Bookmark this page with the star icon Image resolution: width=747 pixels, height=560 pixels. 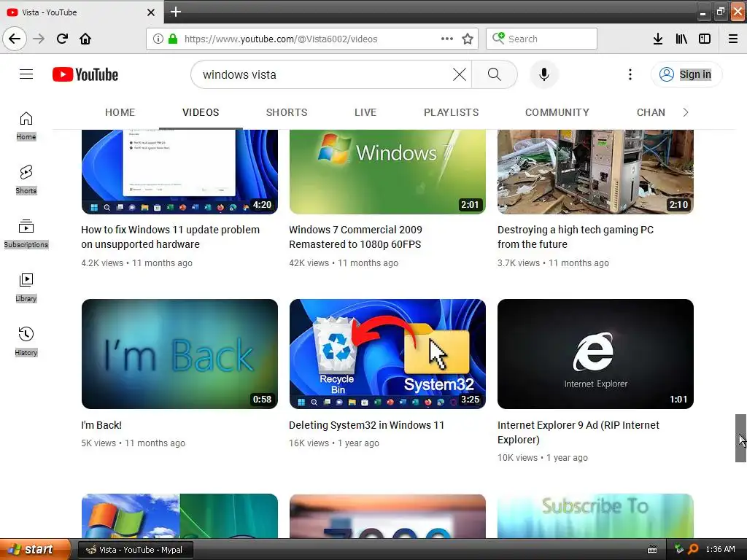[x=468, y=39]
